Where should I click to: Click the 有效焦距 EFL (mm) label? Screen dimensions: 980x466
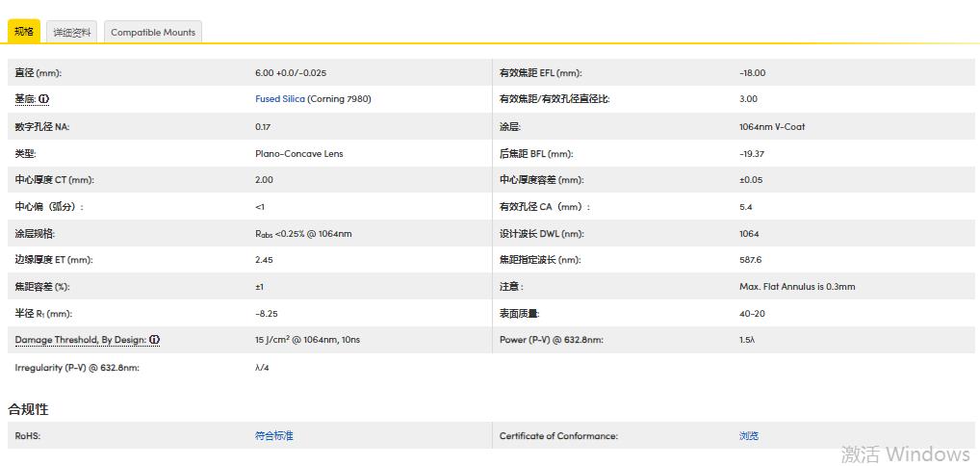point(541,72)
